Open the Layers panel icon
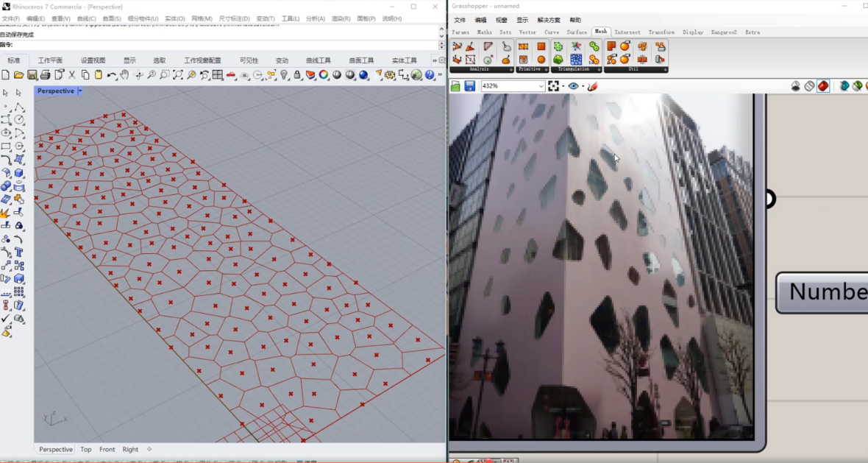This screenshot has width=868, height=463. [310, 75]
